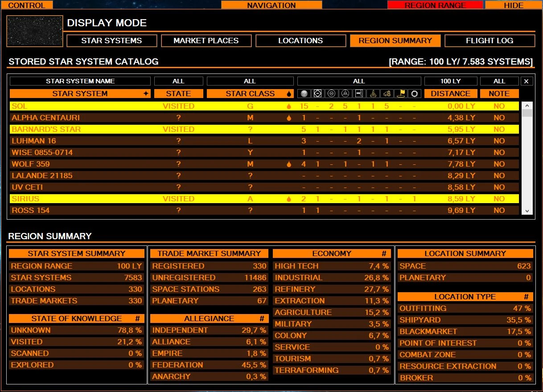Select the WISE 0855-0714 row
The height and width of the screenshot is (392, 543).
[x=264, y=152]
